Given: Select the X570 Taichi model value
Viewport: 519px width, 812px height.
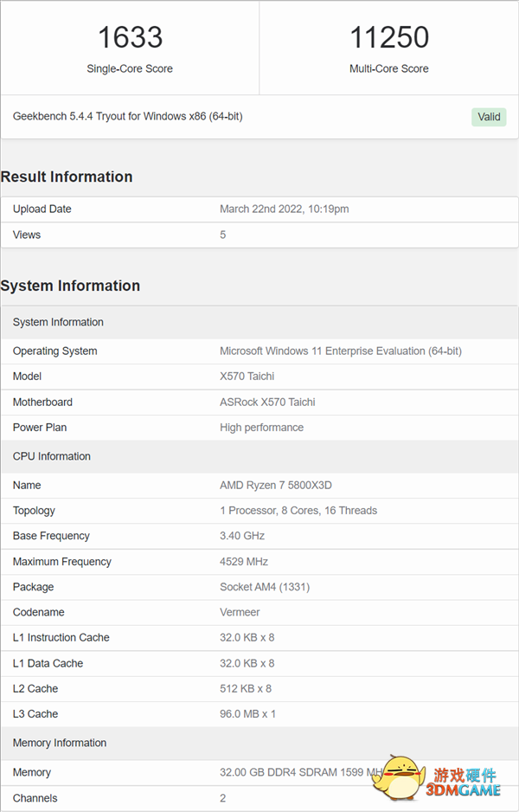Looking at the screenshot, I should tap(247, 377).
